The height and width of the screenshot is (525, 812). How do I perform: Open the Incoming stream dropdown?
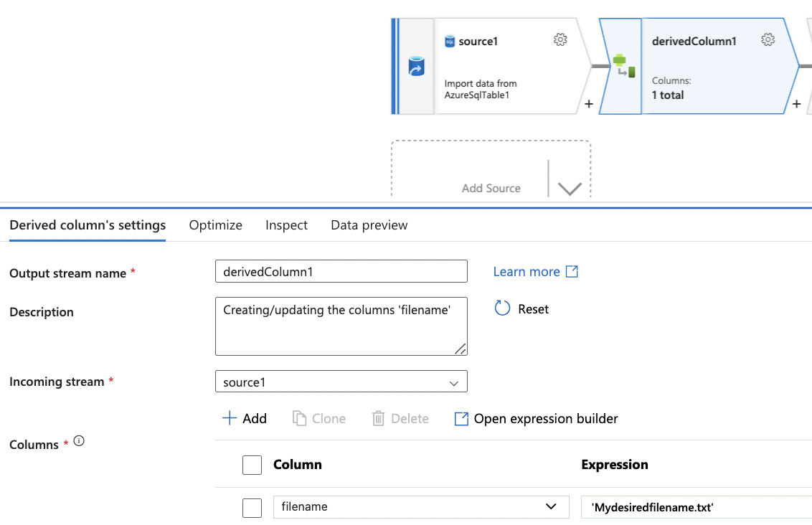453,382
